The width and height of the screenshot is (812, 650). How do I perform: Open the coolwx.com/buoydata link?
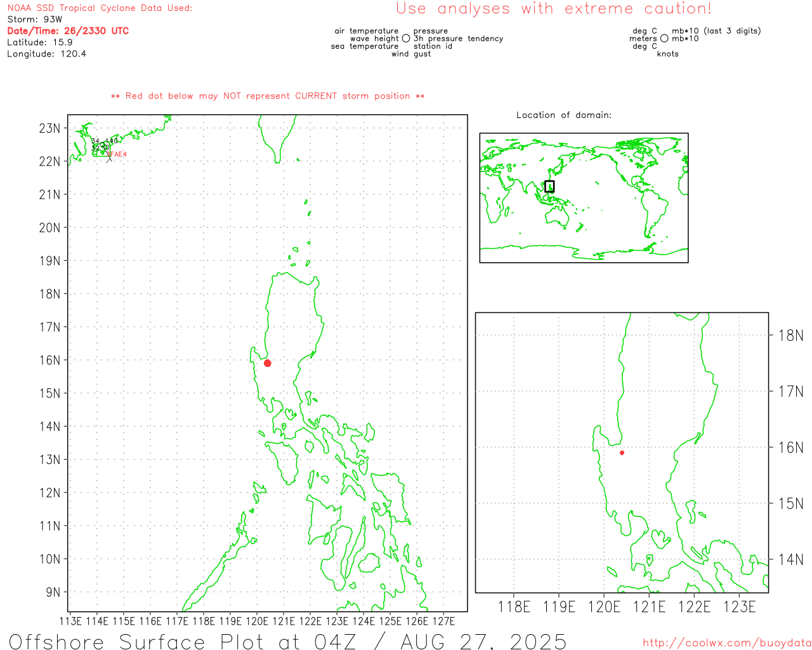coord(727,643)
